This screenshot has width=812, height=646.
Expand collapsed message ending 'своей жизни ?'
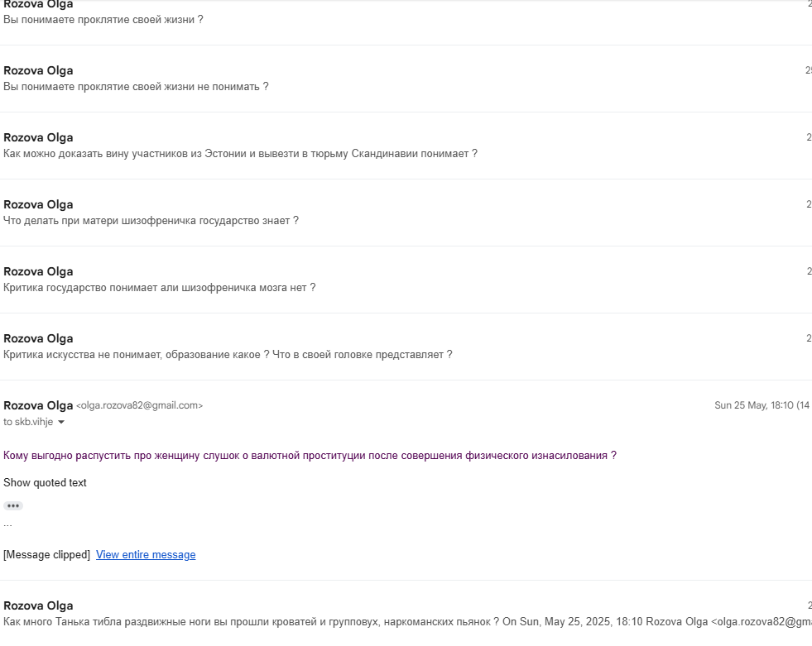point(406,13)
